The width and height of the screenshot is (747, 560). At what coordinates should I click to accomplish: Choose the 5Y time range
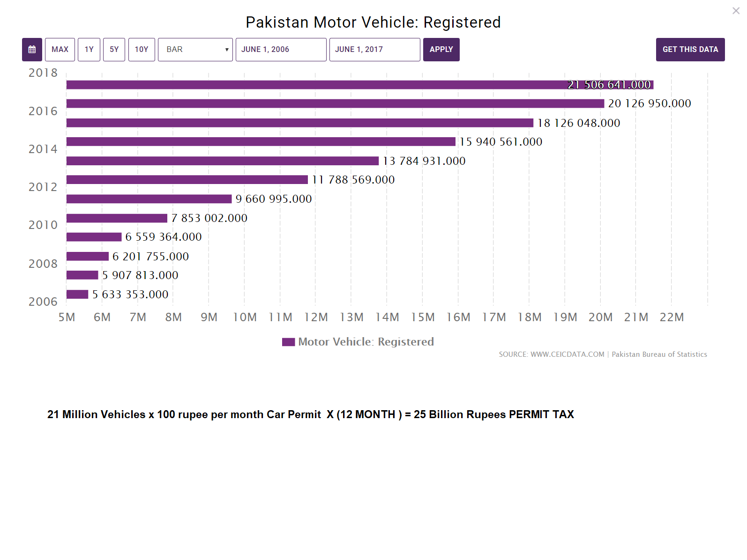click(x=114, y=50)
